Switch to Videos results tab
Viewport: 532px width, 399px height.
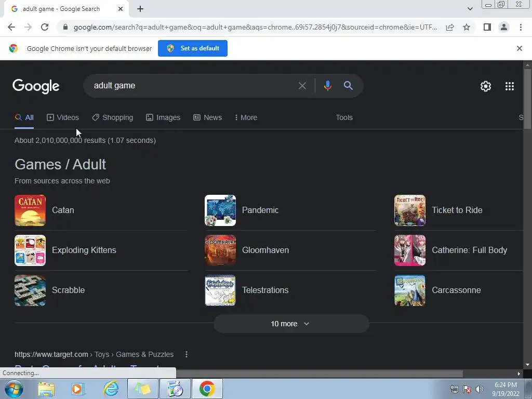tap(63, 117)
